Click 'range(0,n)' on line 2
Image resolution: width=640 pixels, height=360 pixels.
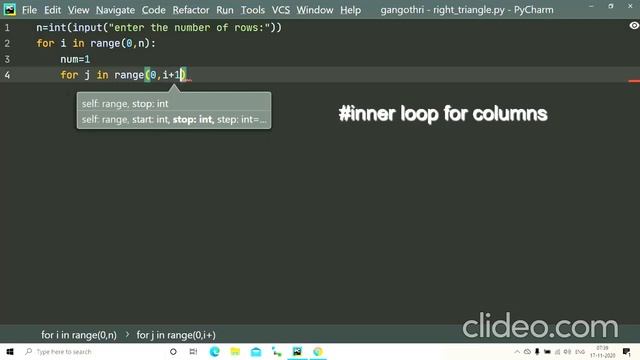click(x=120, y=43)
